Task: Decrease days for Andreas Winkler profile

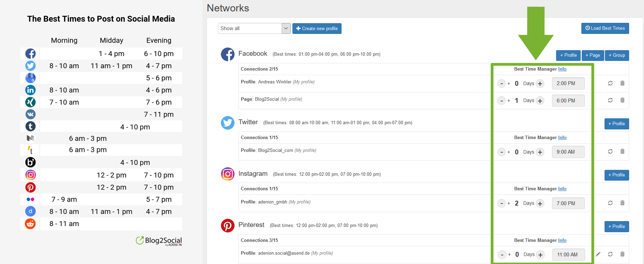Action: tap(501, 83)
